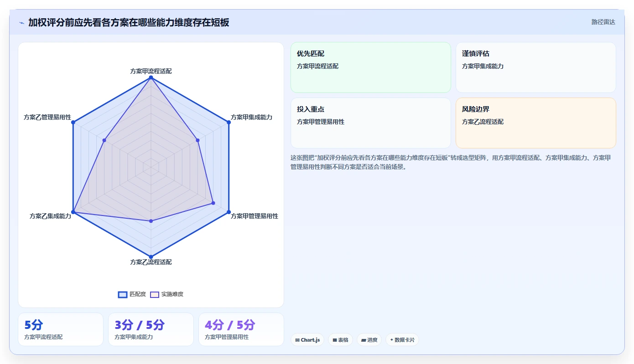Click the top radar point at 方案甲流程适配
The height and width of the screenshot is (364, 634).
151,78
